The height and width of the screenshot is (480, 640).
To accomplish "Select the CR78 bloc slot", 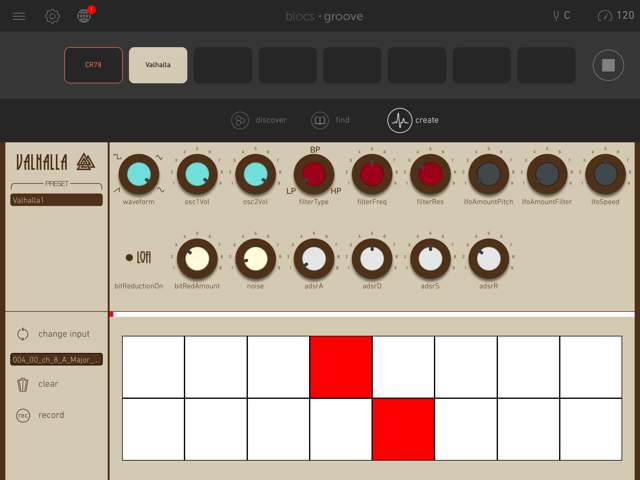I will [x=93, y=65].
